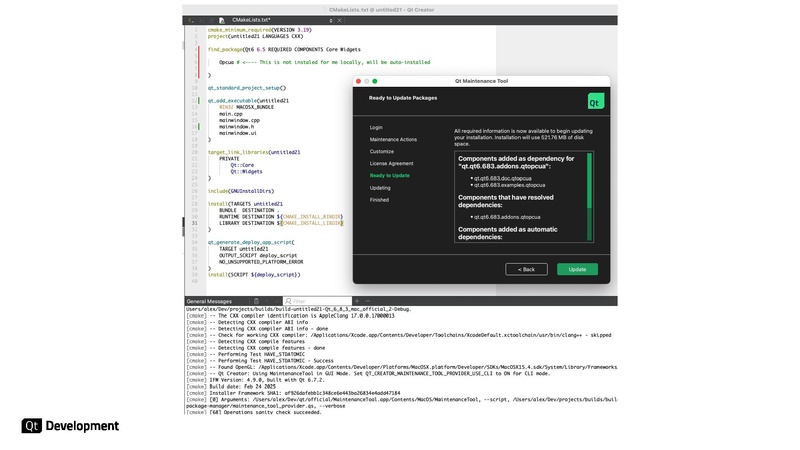Go back in editor navigation history
Image resolution: width=800 pixels, height=450 pixels.
coord(191,20)
